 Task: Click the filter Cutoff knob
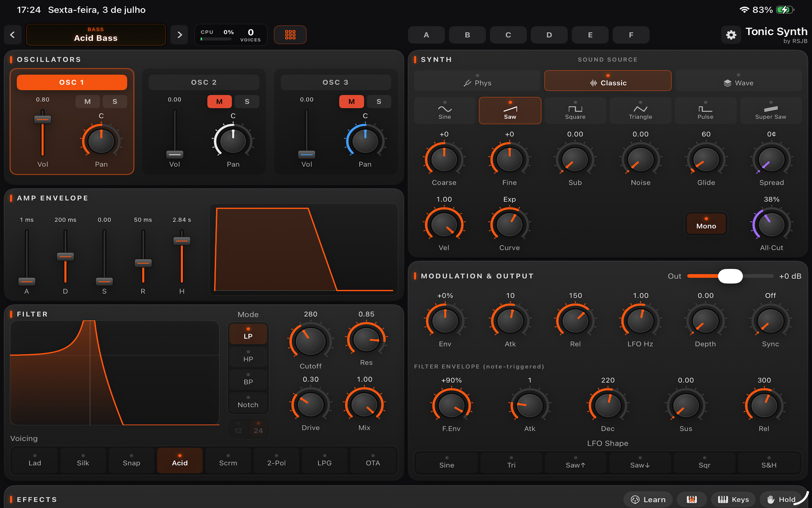310,341
